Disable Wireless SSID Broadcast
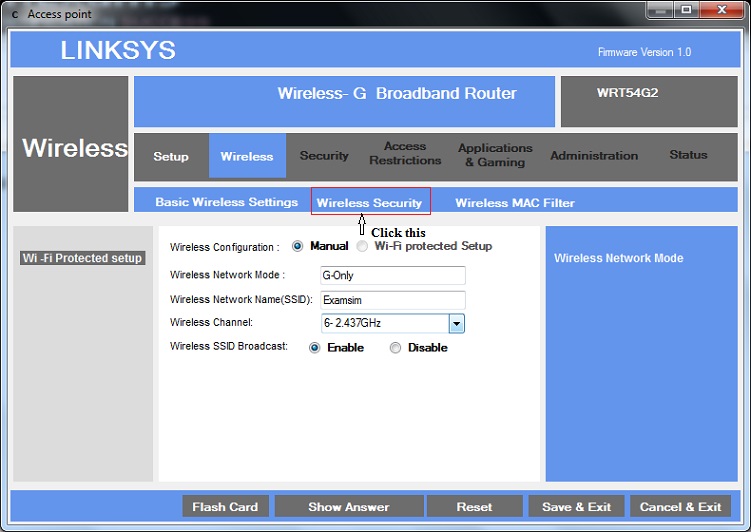The width and height of the screenshot is (751, 532). coord(395,348)
